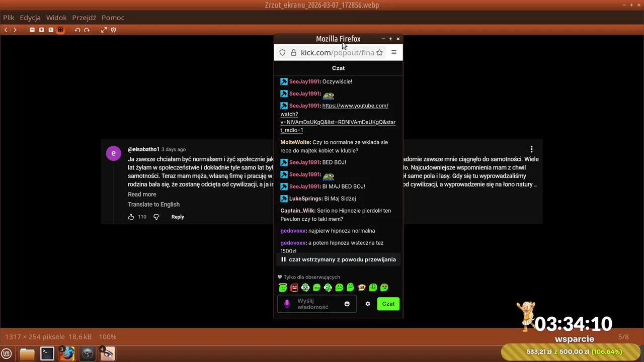Open the Przejdź menu
Image resolution: width=644 pixels, height=362 pixels.
(84, 18)
